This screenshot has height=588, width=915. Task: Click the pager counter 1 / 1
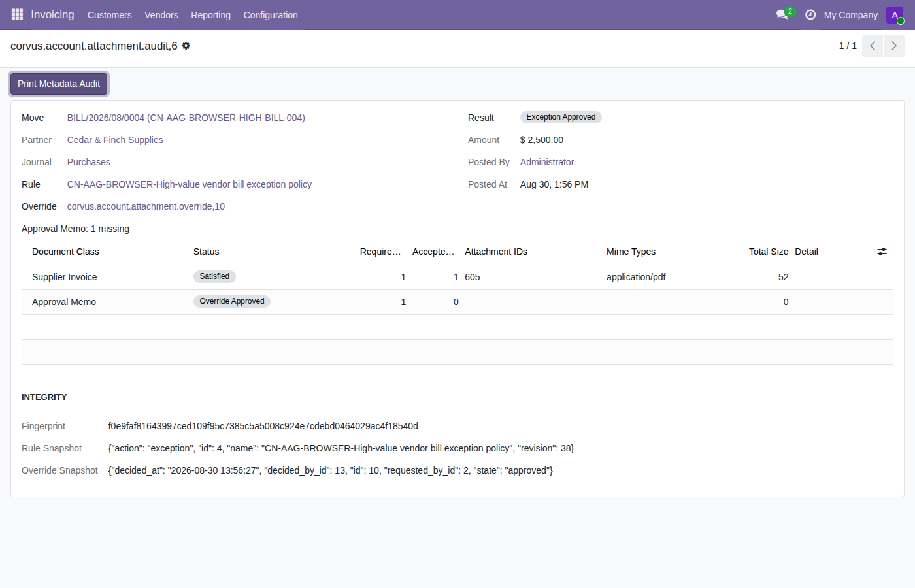coord(848,46)
